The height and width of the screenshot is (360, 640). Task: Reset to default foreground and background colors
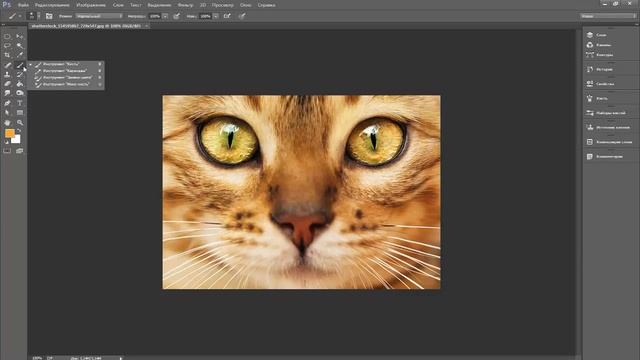click(7, 142)
